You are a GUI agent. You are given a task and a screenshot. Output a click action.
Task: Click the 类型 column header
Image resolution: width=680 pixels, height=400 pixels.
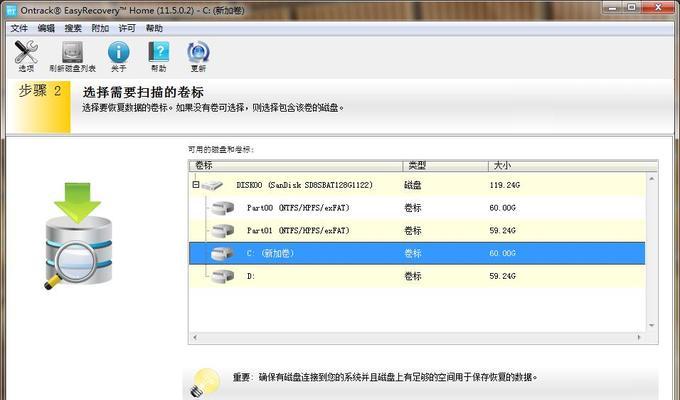(445, 165)
